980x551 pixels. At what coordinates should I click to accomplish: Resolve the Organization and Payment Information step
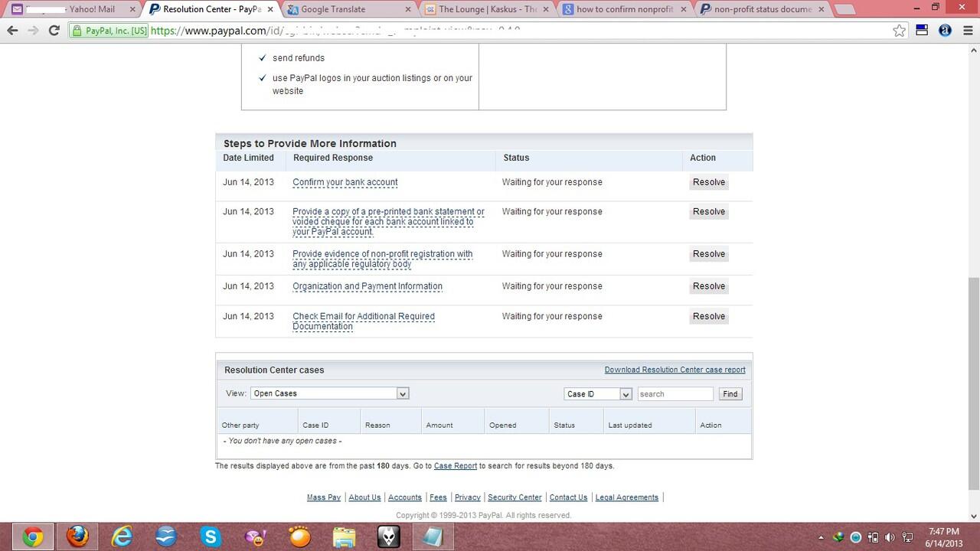709,286
